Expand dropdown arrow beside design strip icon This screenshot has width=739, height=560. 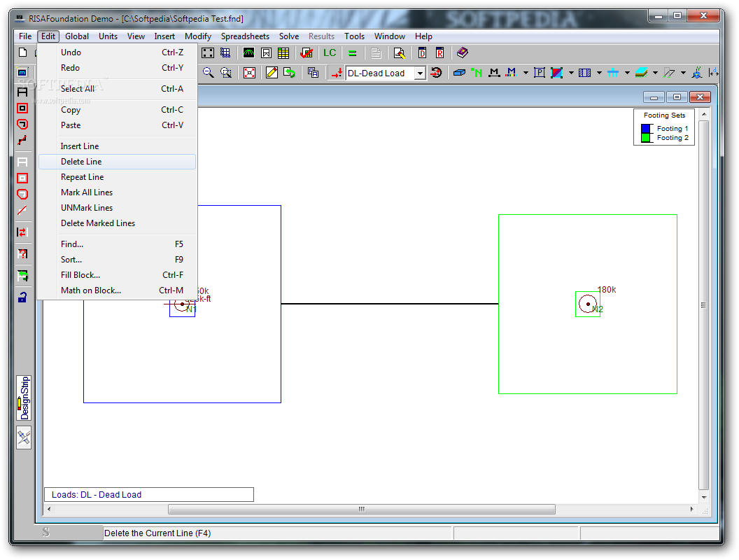[599, 73]
